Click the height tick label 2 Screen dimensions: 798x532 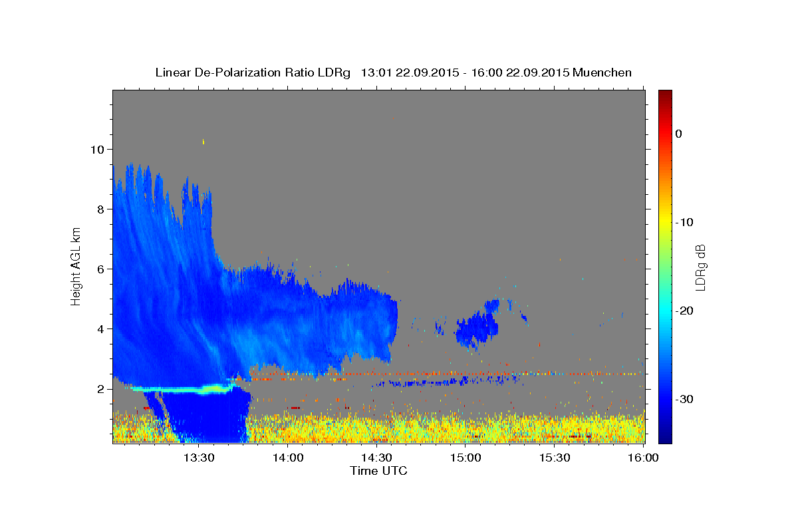coord(100,388)
